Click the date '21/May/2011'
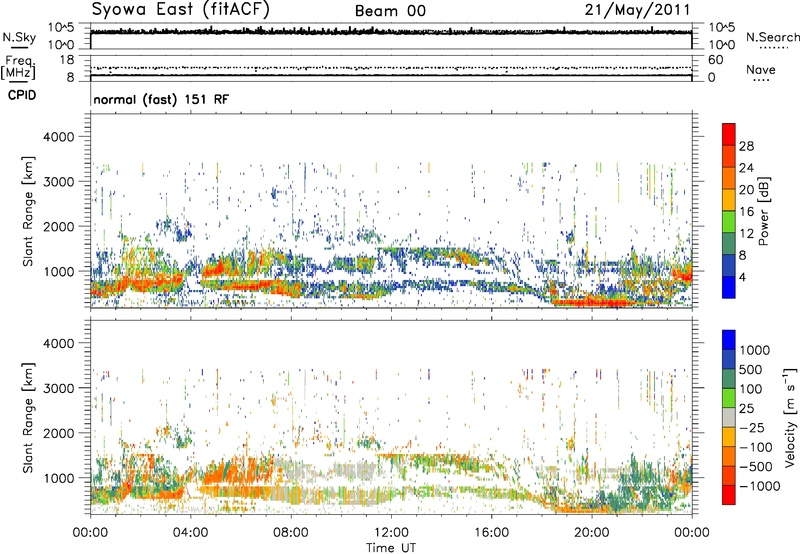Viewport: 800px width, 554px height. [637, 10]
